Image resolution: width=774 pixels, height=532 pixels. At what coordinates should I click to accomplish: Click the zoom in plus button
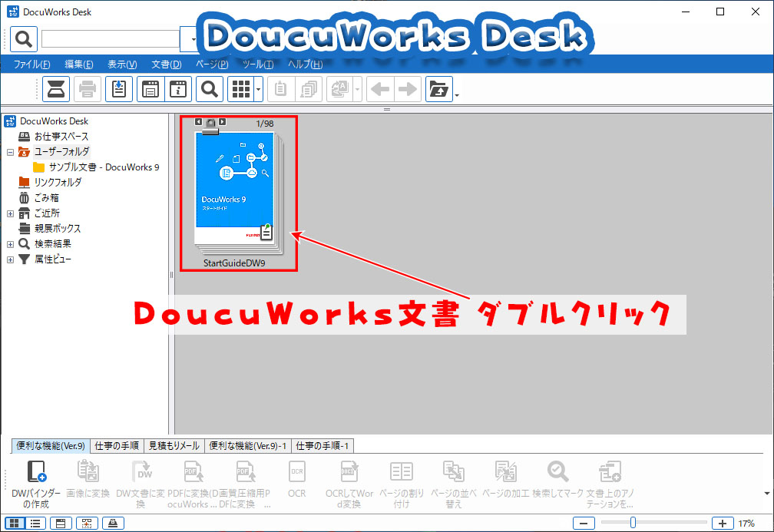coord(722,524)
